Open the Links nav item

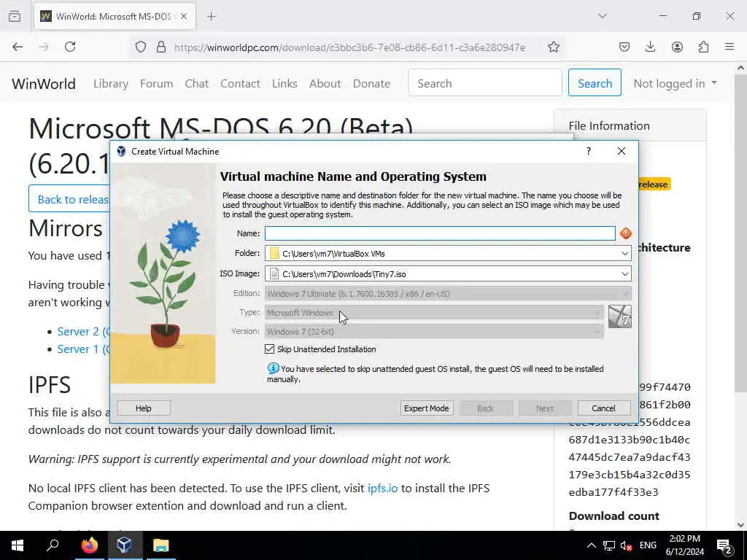[285, 83]
